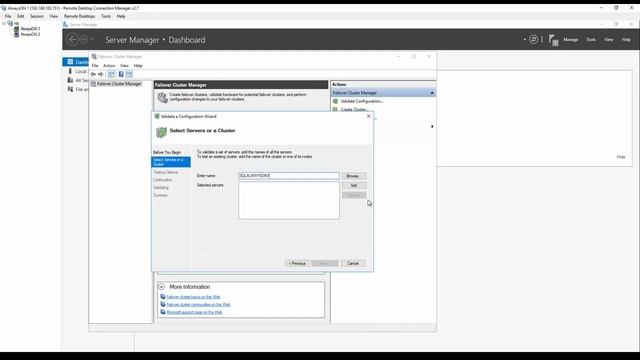The height and width of the screenshot is (360, 640).
Task: Click Server Manager refresh icon
Action: (x=533, y=39)
